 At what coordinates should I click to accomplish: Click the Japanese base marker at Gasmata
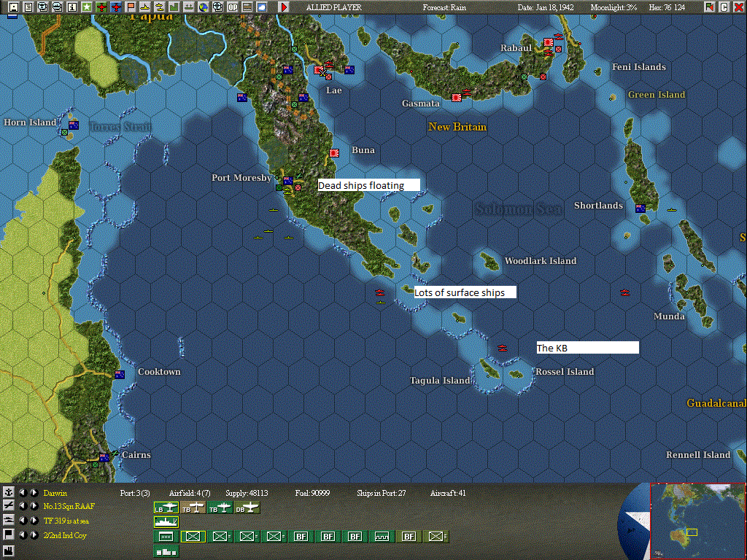click(457, 98)
